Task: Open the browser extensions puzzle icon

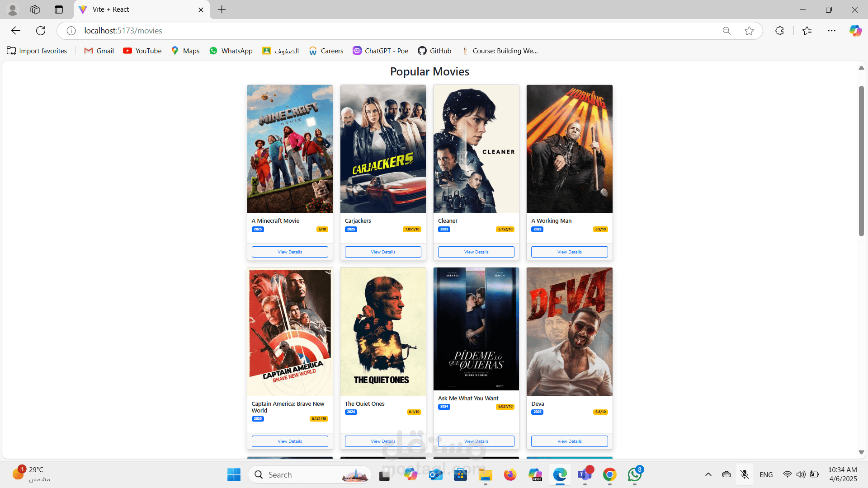Action: [x=779, y=31]
